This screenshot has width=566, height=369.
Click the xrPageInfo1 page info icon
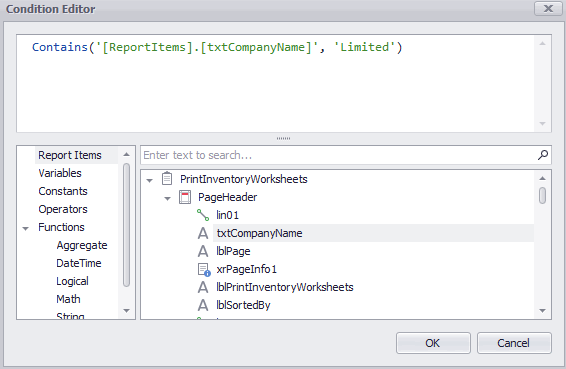point(204,269)
